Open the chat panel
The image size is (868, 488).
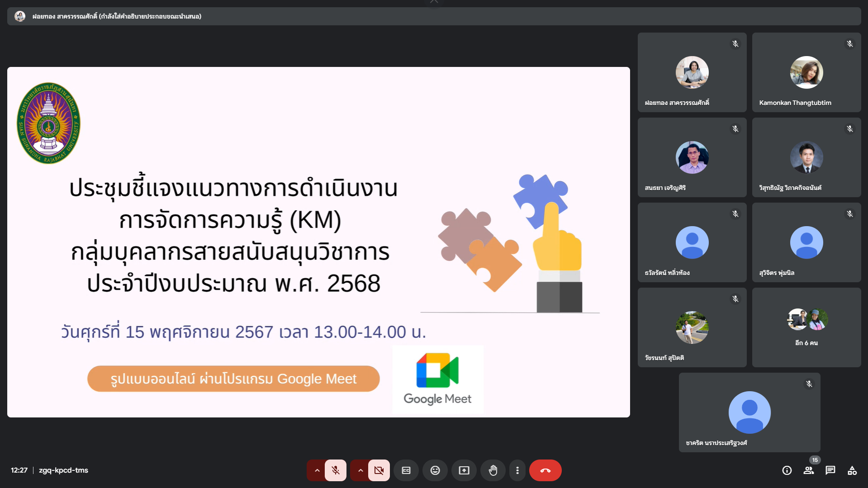click(x=830, y=470)
